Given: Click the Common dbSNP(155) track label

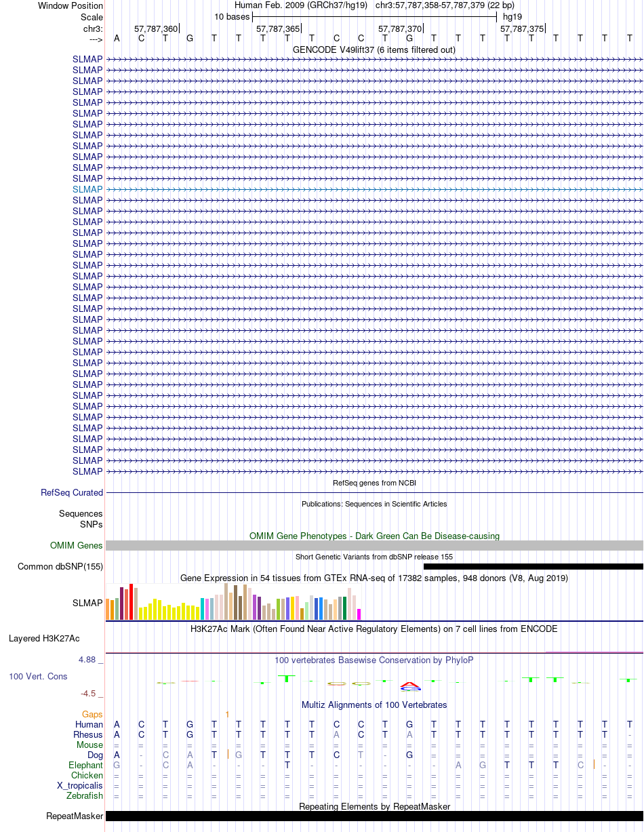Looking at the screenshot, I should click(60, 566).
